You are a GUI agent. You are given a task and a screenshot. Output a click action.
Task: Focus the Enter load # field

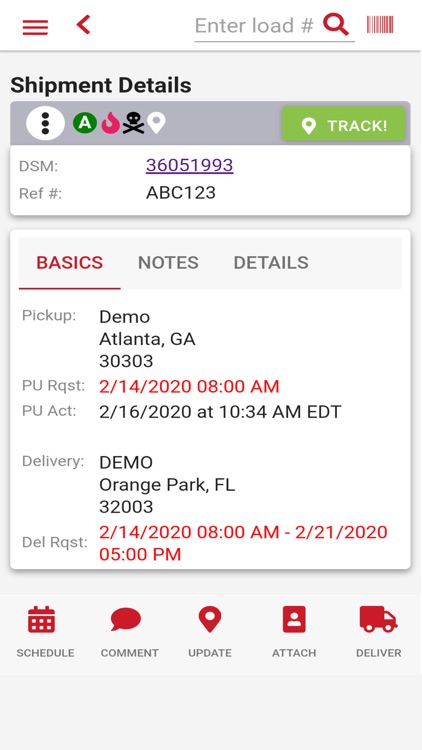(255, 25)
